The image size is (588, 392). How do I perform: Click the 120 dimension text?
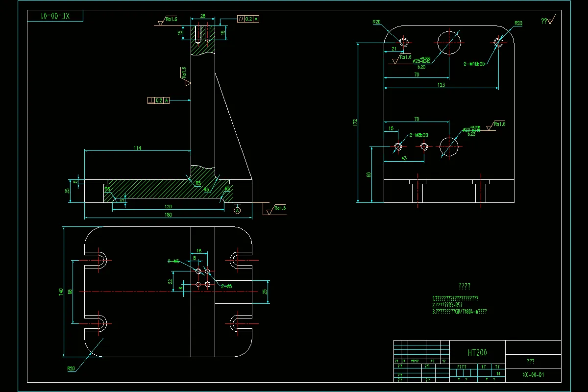click(168, 206)
